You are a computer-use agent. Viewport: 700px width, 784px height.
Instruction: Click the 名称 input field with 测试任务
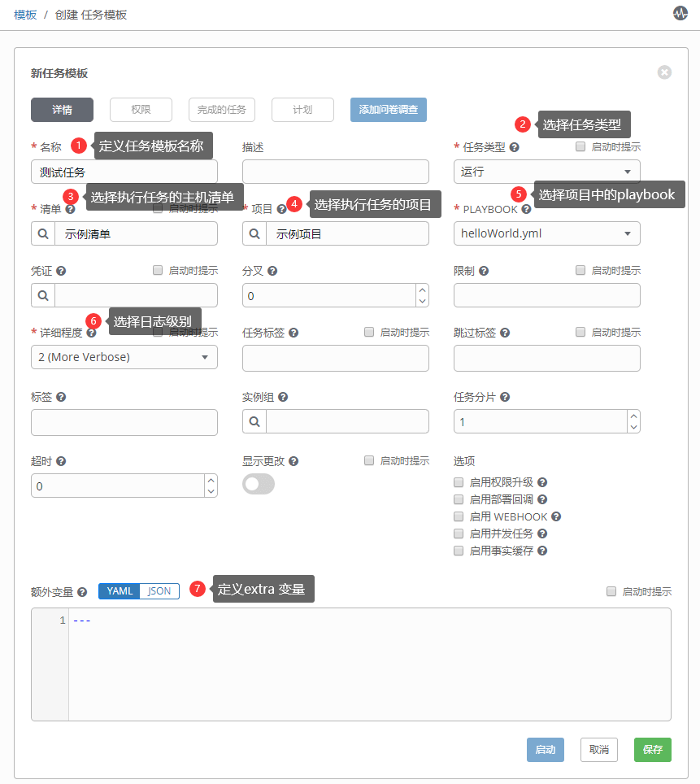tap(124, 172)
